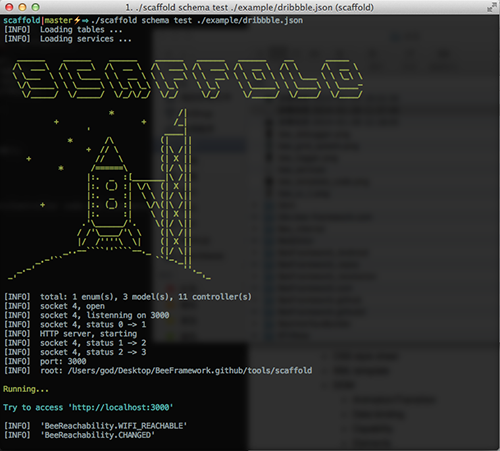Click the 'http://localhost:3000' URL
The width and height of the screenshot is (500, 451).
120,407
